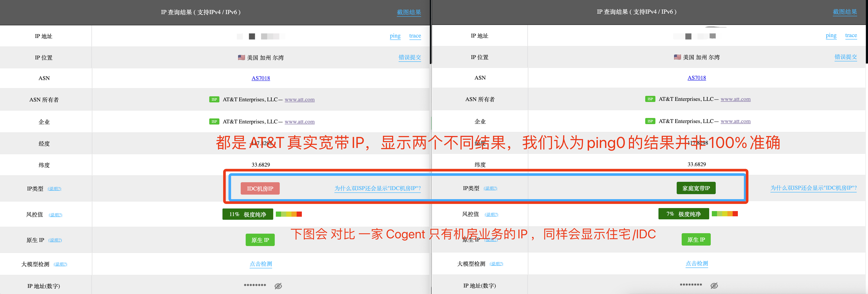Click 错误提交 link in right panel
Viewport: 868px width, 294px height.
[x=846, y=57]
